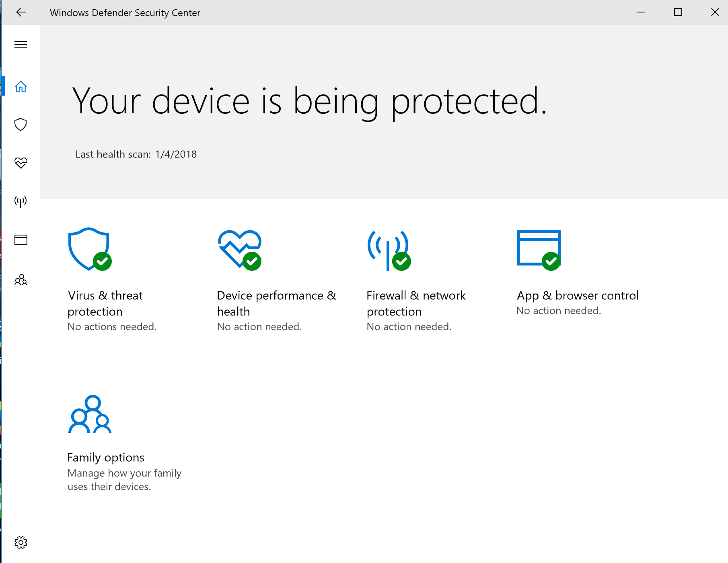This screenshot has width=728, height=563.
Task: Open app window icon in sidebar
Action: (x=21, y=240)
